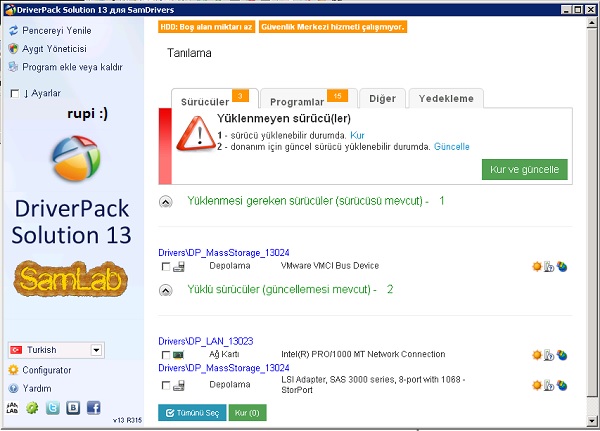Click the storage device icon in LSI Adapter row

click(x=179, y=385)
